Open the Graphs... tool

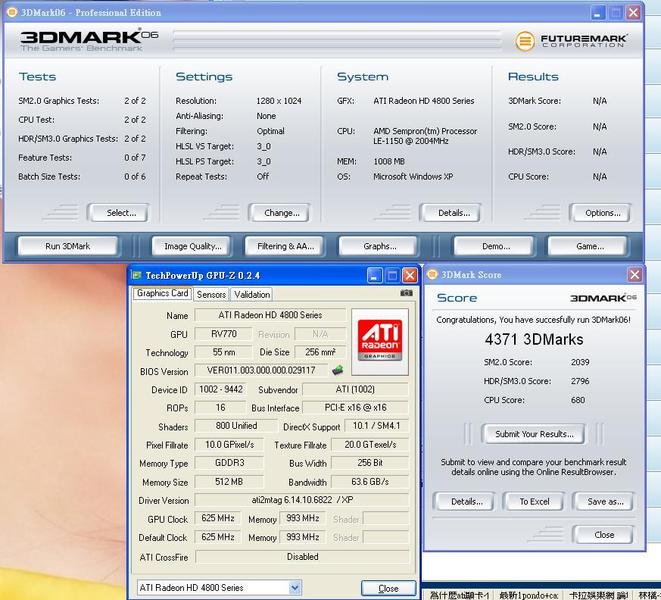[378, 246]
